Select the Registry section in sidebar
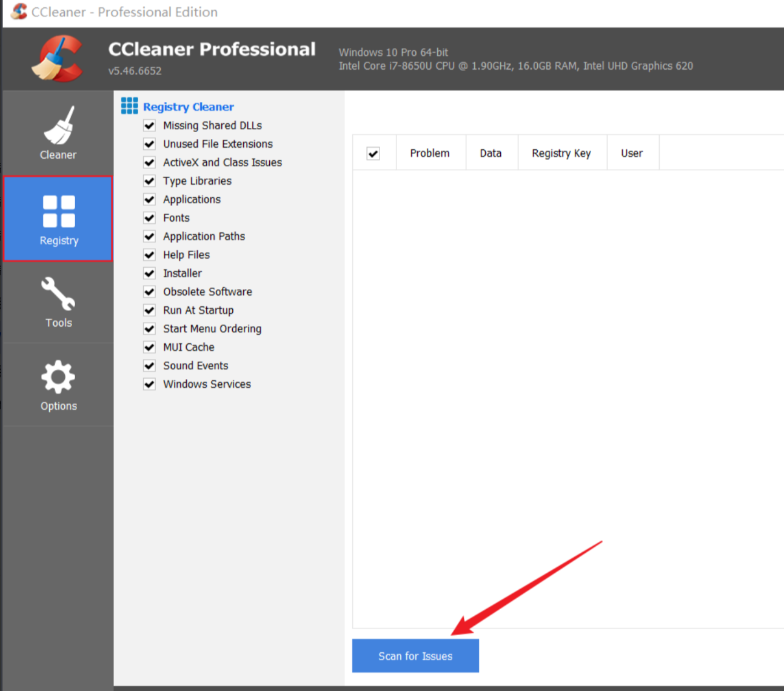The height and width of the screenshot is (691, 784). 58,219
